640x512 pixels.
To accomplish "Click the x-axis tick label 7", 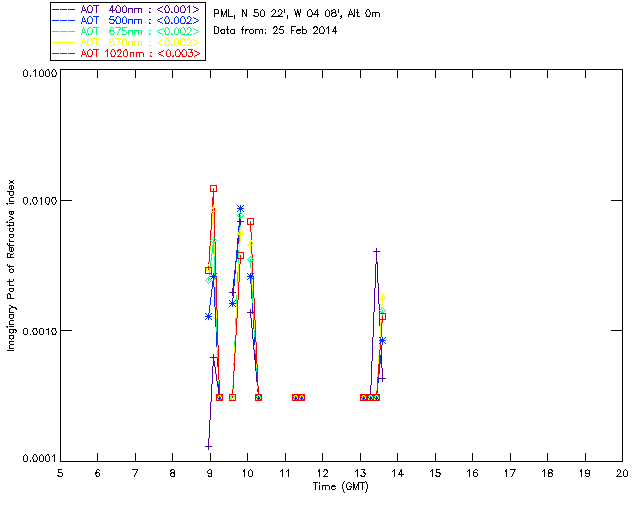I will (x=135, y=473).
